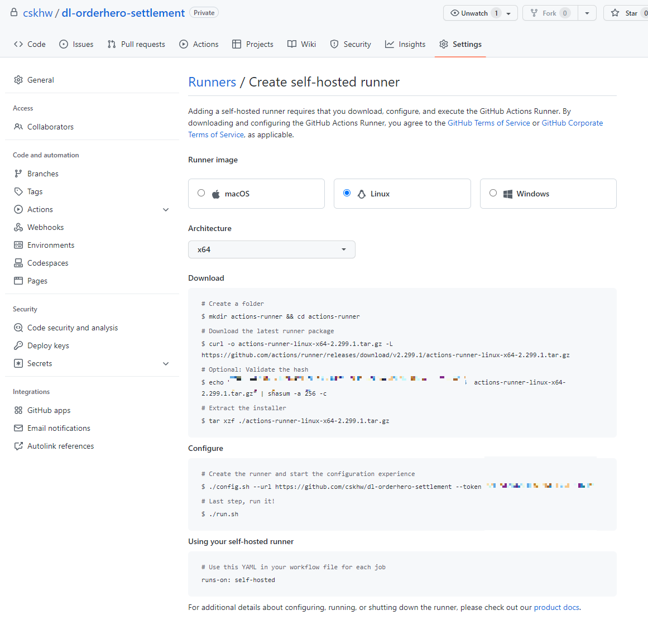Open the GitHub Terms of Service link
This screenshot has height=644, width=648.
click(488, 123)
